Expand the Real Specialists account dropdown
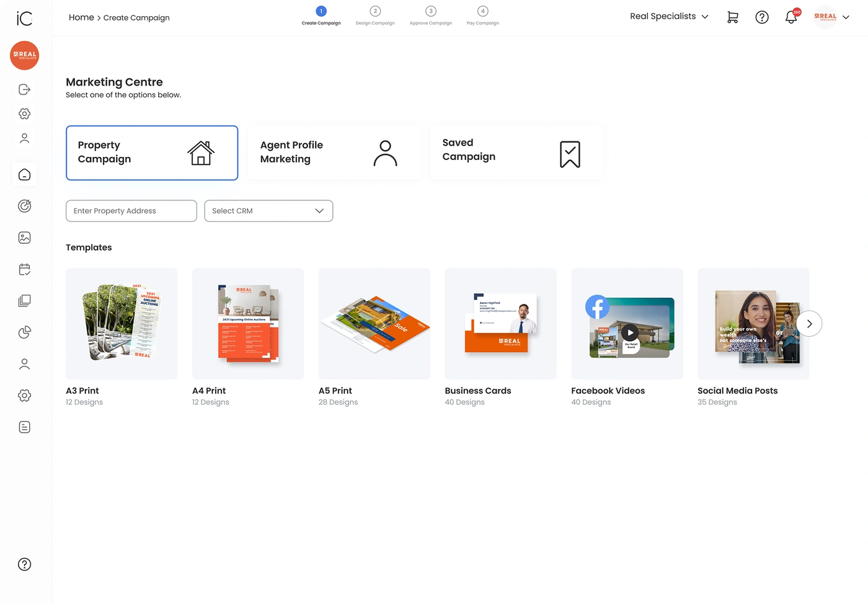The width and height of the screenshot is (868, 615). (669, 17)
